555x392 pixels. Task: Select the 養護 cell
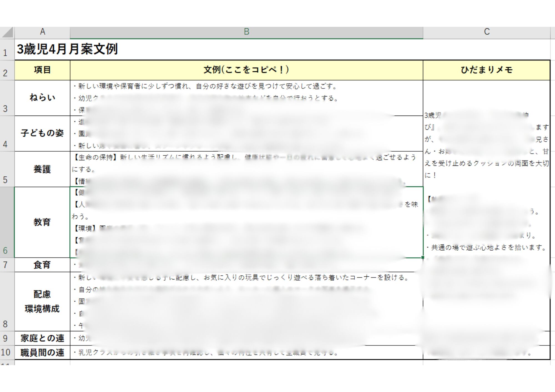pos(42,169)
